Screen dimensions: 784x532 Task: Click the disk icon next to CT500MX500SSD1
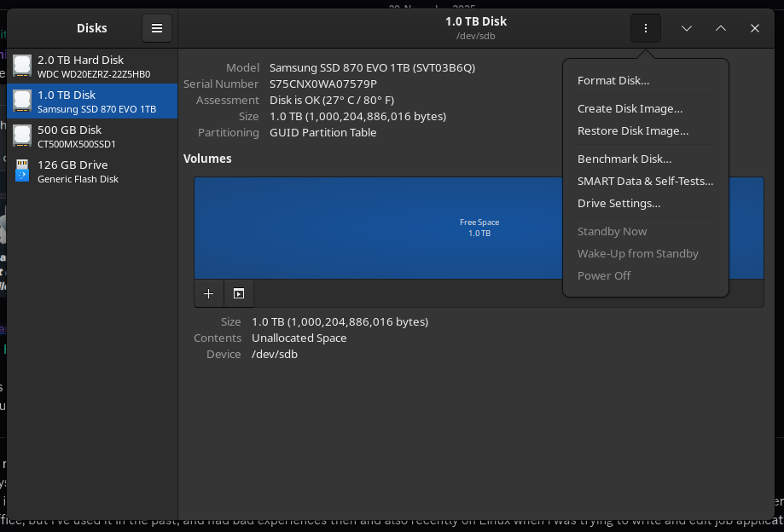coord(23,135)
